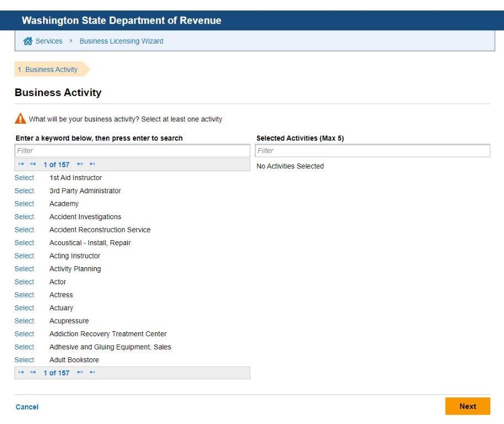Select the Acting Instructor activity
Image resolution: width=504 pixels, height=424 pixels.
[24, 256]
